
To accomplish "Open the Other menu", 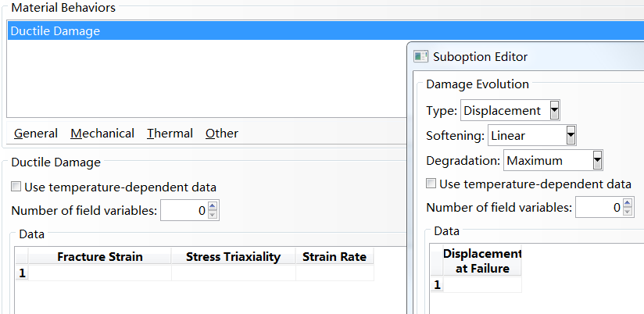I will 222,134.
